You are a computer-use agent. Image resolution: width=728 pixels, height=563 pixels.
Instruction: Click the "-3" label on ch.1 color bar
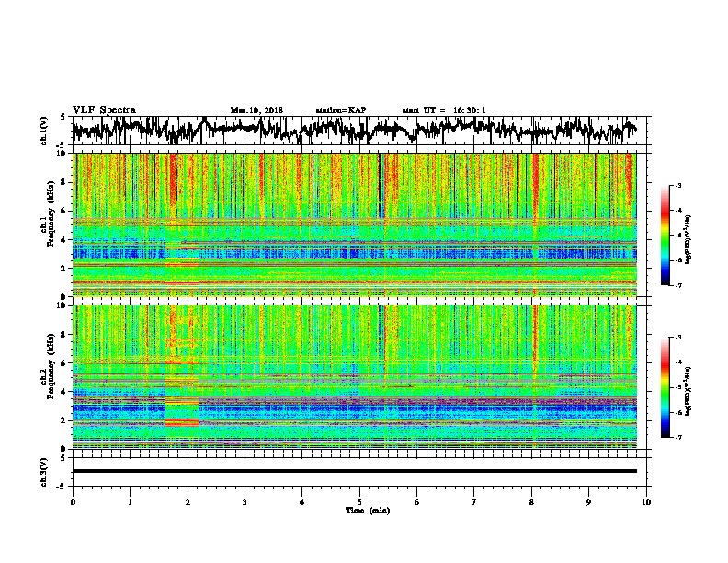678,185
